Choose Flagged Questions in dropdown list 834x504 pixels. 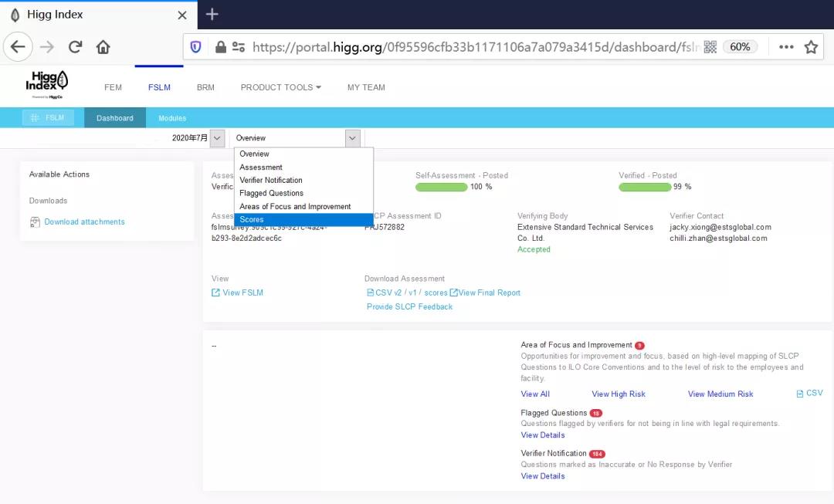pyautogui.click(x=271, y=193)
